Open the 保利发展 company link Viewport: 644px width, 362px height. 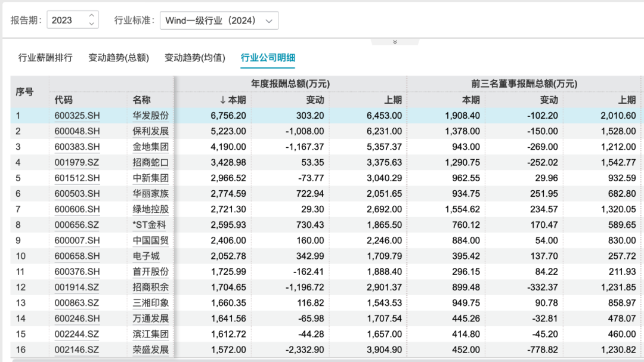click(150, 131)
